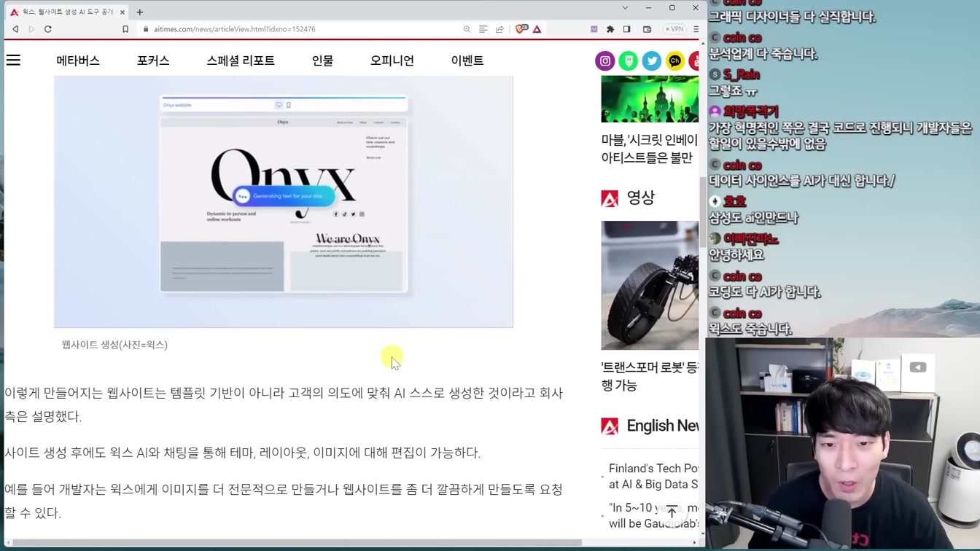The image size is (980, 551).
Task: Click chat message 삼성도 ai인만드냐
Action: click(754, 218)
